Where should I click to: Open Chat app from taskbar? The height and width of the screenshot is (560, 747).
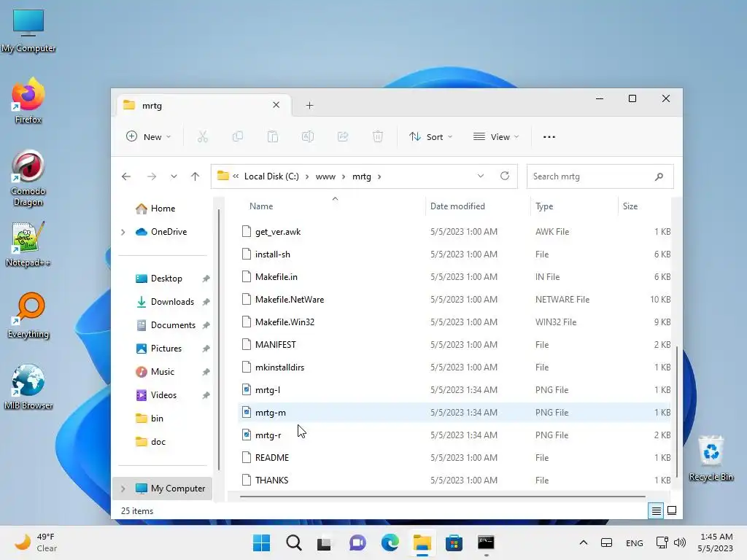(x=357, y=542)
